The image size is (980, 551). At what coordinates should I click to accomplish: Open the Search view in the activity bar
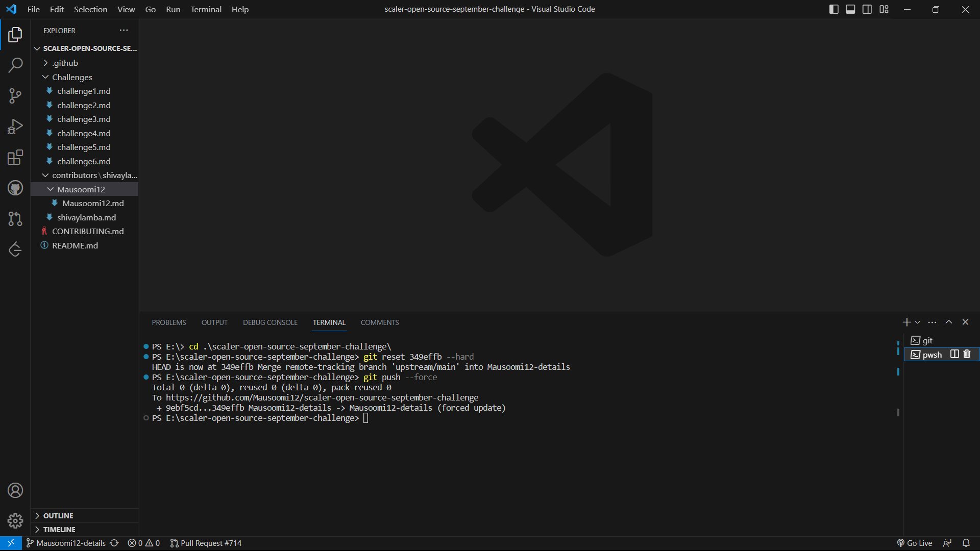(x=15, y=65)
